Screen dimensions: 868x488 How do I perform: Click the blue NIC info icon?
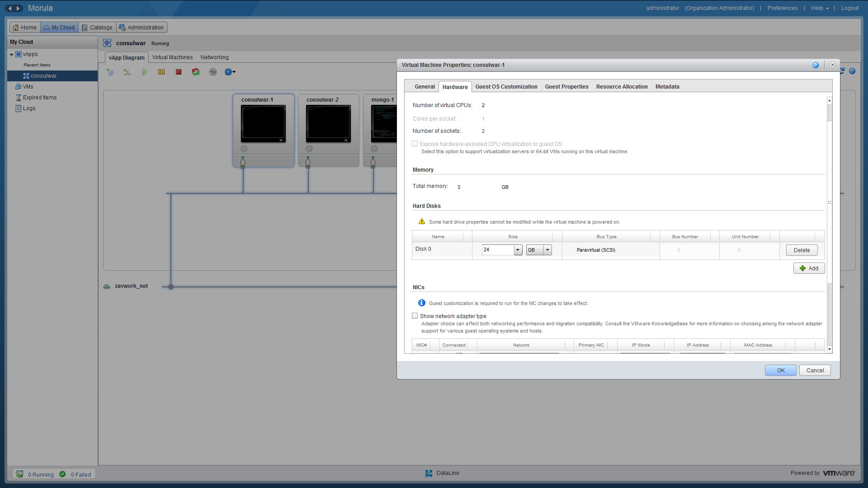[x=422, y=303]
